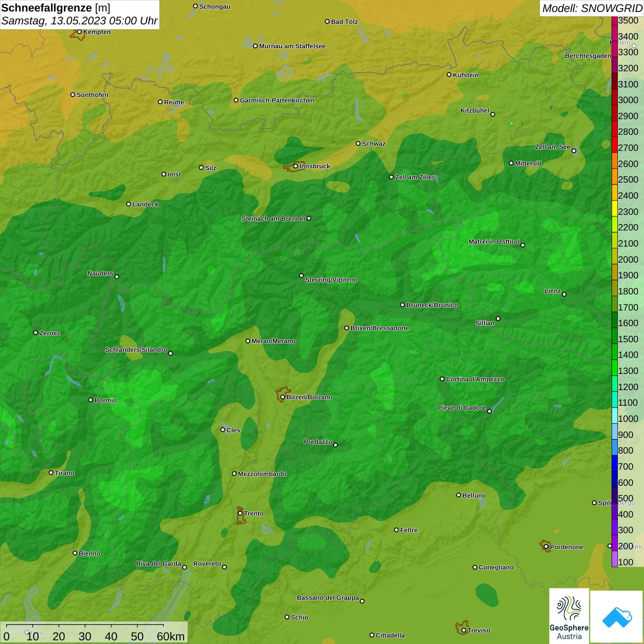The width and height of the screenshot is (644, 644).
Task: Select the 1500 m green legend color
Action: pos(615,336)
